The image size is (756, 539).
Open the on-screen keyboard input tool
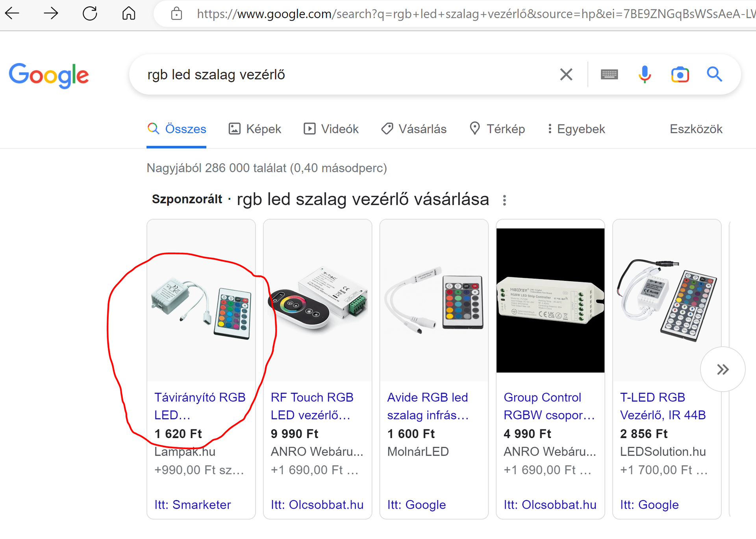[x=609, y=74]
